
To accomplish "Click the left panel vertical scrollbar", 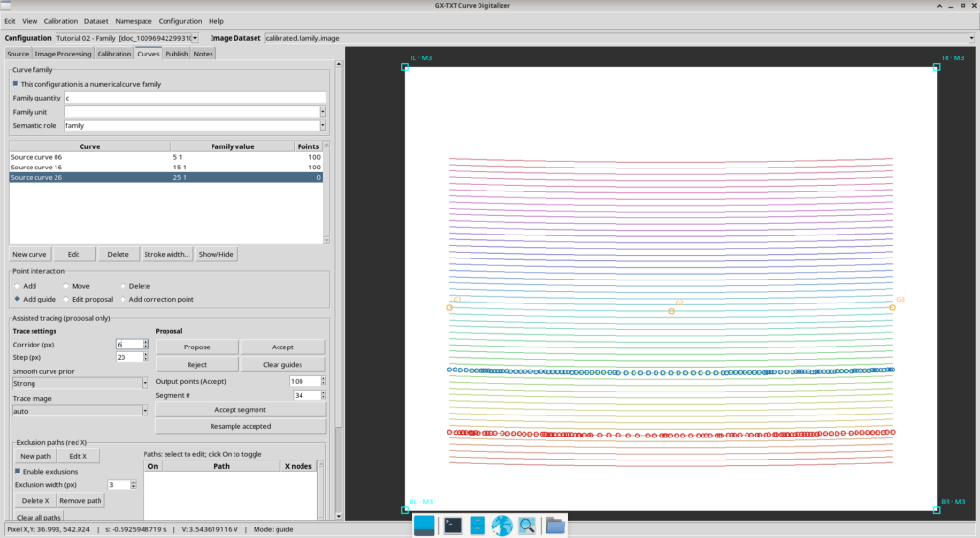I will pyautogui.click(x=339, y=290).
